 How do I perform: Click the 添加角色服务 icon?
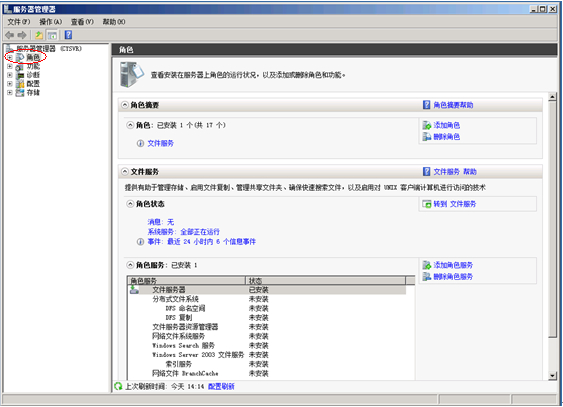(427, 265)
